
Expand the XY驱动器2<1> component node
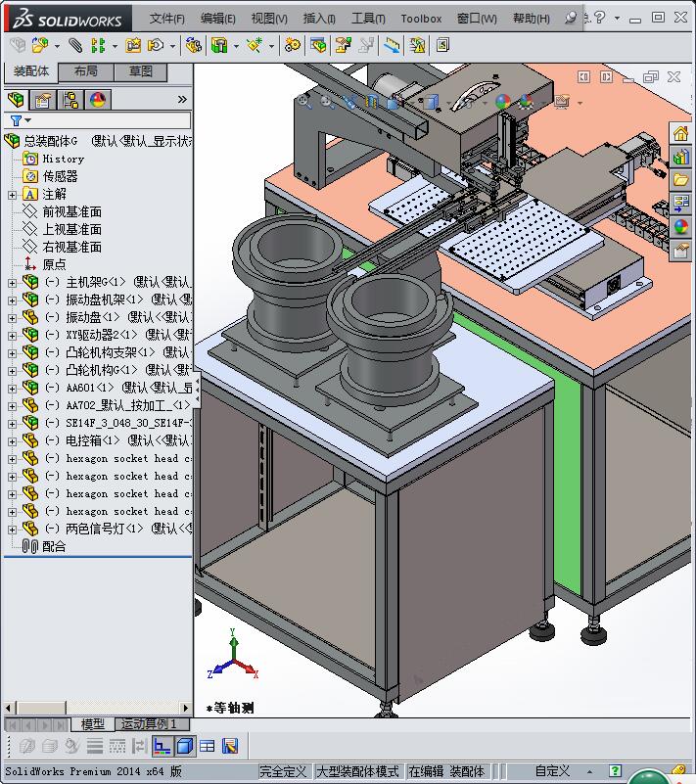click(x=12, y=336)
